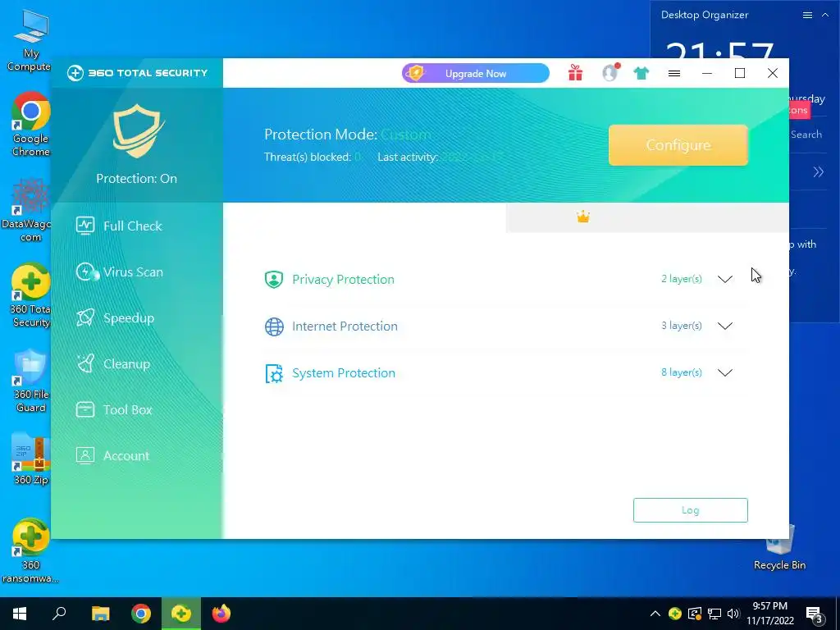Open Full Check in 360 sidebar
Screen dimensions: 840x630
(x=119, y=226)
